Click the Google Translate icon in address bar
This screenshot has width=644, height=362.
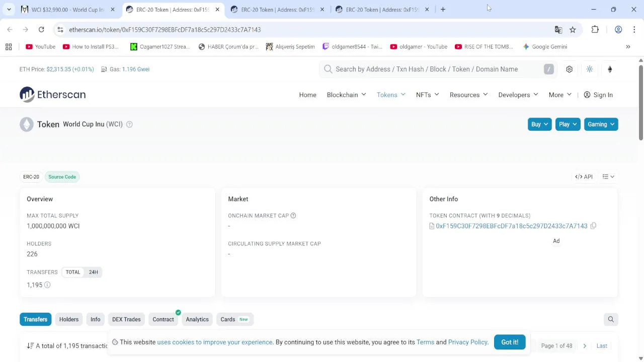click(x=558, y=30)
